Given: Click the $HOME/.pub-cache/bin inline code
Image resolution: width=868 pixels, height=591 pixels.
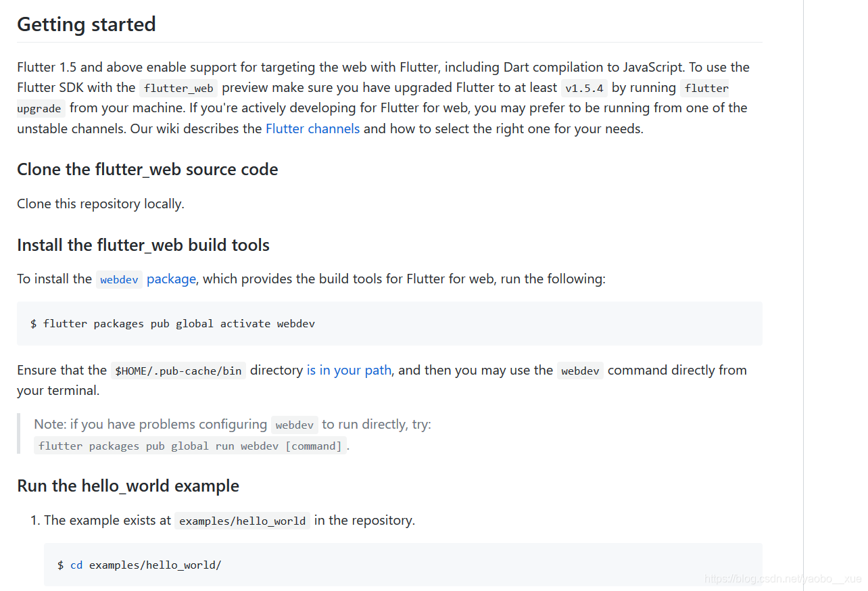Looking at the screenshot, I should (x=178, y=371).
